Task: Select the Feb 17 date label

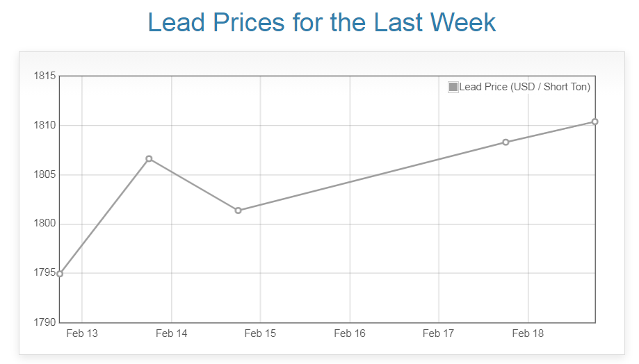Action: coord(438,333)
